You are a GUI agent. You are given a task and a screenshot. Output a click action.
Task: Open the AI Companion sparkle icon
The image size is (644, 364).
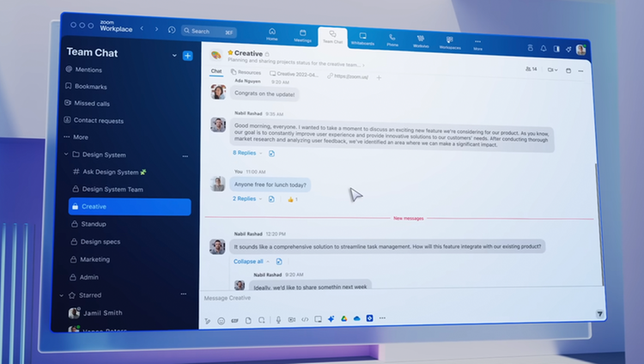[x=331, y=318]
